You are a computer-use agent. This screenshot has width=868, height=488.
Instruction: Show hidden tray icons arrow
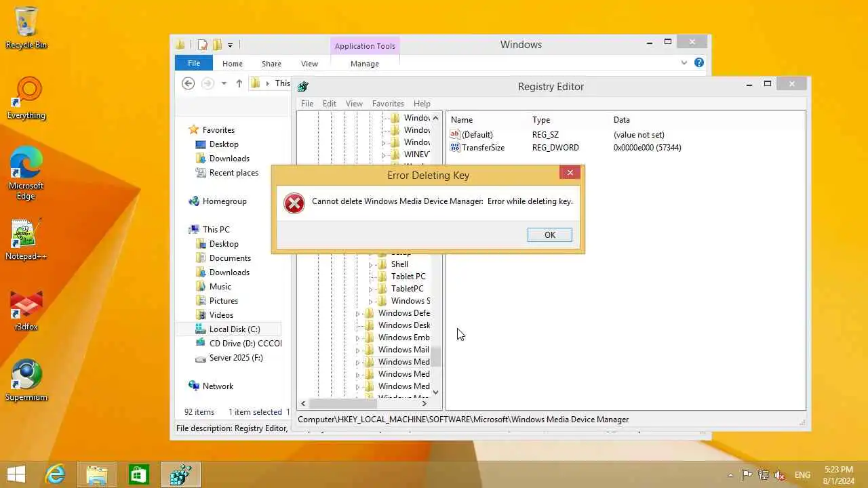(730, 475)
